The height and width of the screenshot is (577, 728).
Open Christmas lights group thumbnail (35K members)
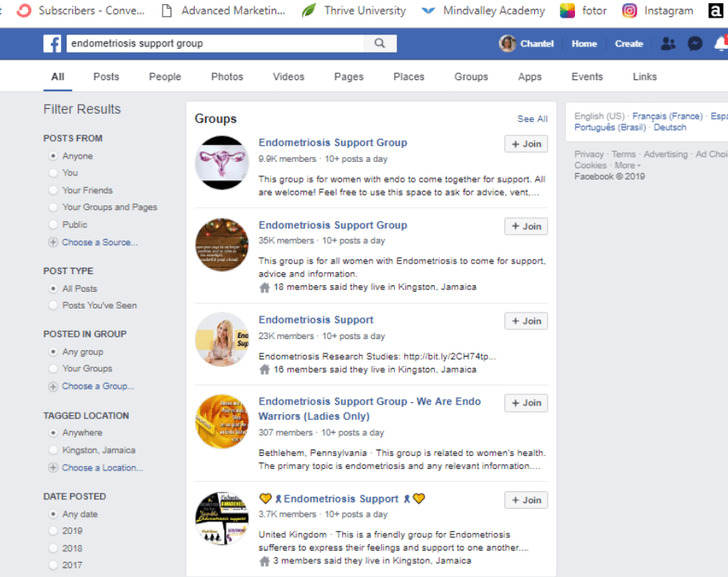pyautogui.click(x=222, y=245)
